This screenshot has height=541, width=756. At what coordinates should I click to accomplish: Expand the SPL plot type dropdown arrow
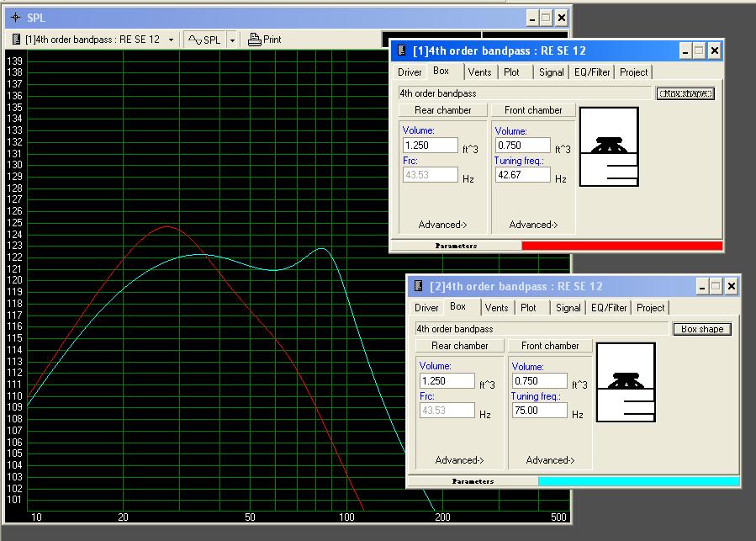tap(232, 40)
